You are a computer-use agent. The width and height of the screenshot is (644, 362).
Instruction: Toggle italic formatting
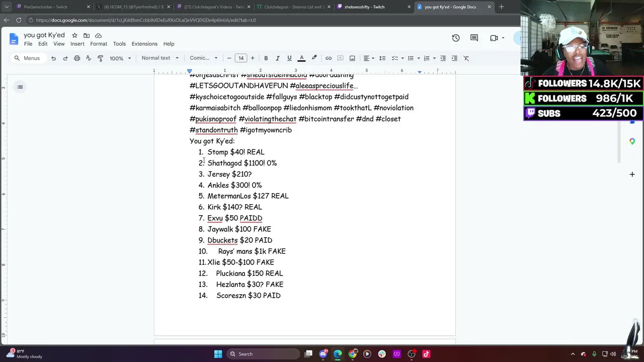coord(278,58)
